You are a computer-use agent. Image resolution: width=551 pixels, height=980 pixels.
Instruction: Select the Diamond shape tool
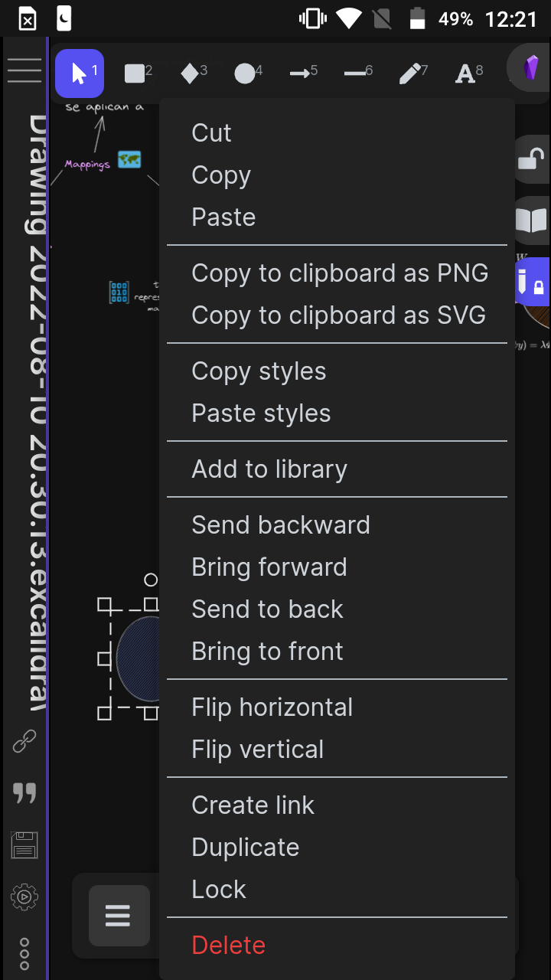click(190, 73)
